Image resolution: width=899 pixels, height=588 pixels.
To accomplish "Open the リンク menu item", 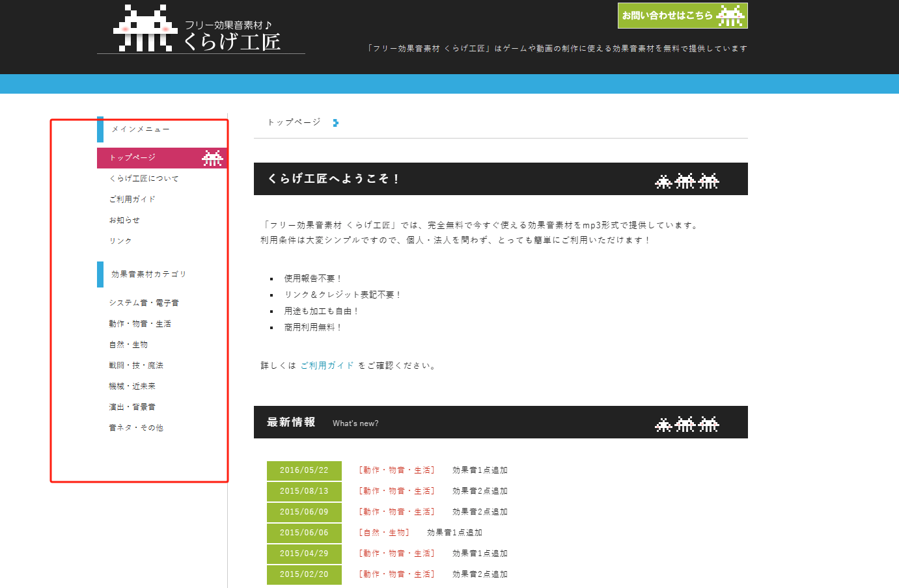I will pyautogui.click(x=120, y=241).
